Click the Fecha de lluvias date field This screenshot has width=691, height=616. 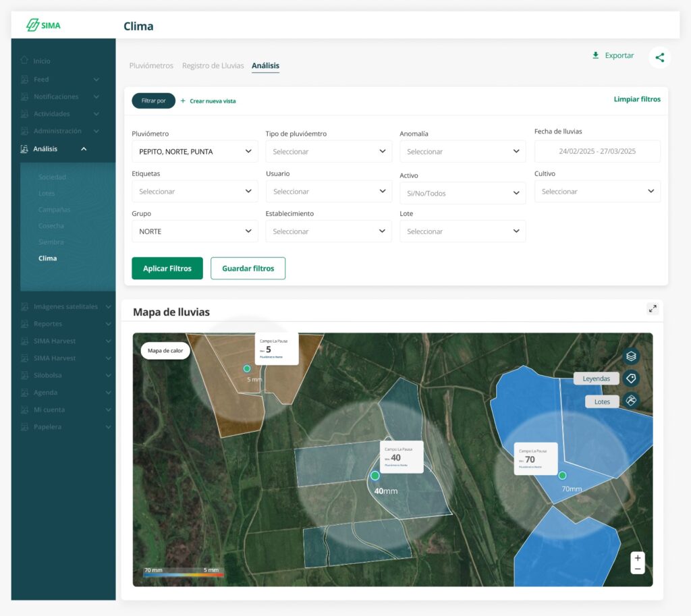(x=597, y=152)
